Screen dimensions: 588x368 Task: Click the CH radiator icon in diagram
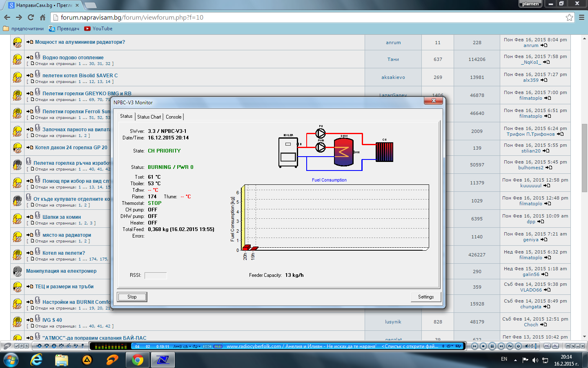coord(384,152)
